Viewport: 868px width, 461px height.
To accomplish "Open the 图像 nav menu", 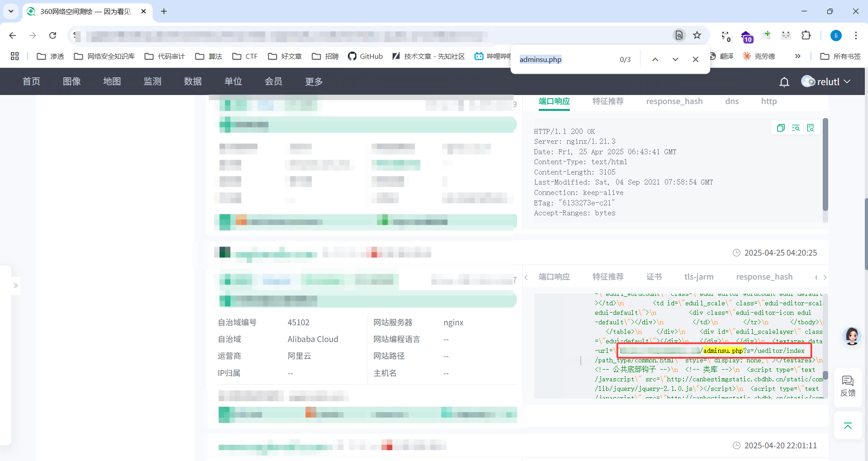I will [71, 81].
